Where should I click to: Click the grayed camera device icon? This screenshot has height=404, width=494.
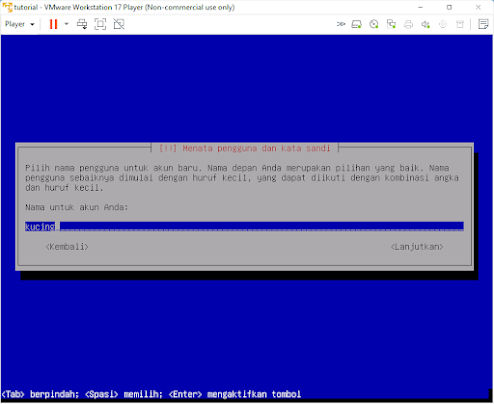443,24
